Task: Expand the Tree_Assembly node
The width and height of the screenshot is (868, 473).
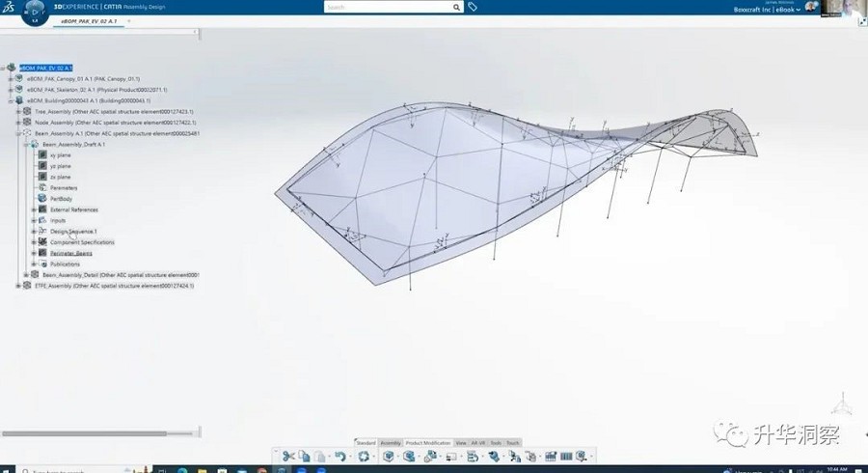Action: (18, 111)
